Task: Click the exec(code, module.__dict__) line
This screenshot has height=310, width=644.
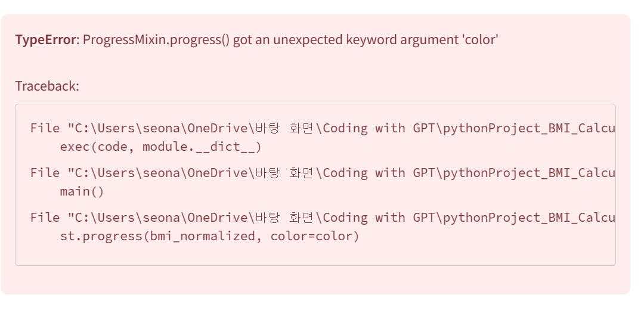Action: click(160, 147)
